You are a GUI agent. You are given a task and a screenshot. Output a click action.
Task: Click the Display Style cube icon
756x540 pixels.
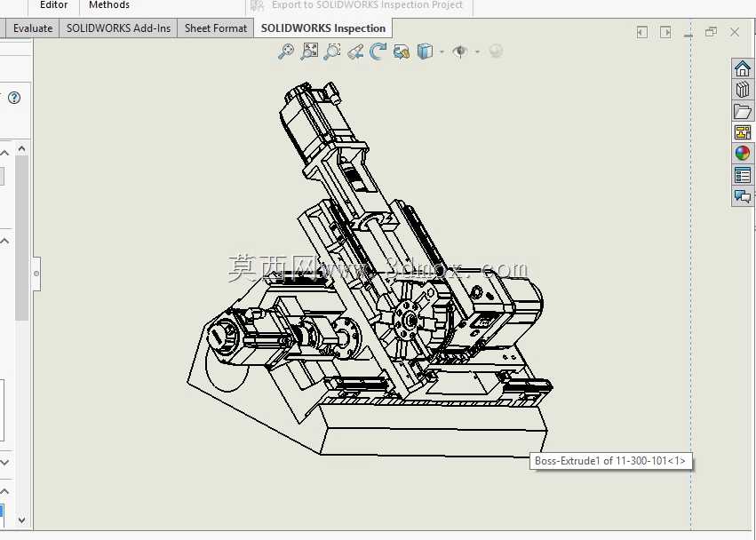(425, 52)
